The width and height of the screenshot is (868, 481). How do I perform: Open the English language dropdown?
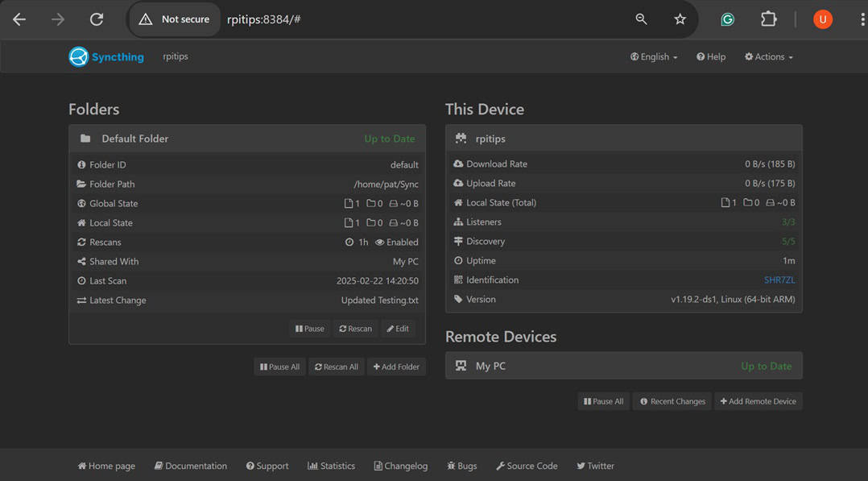pos(654,57)
